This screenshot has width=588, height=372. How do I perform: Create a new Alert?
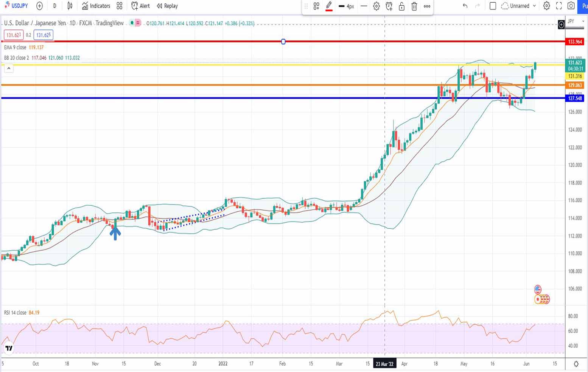(140, 6)
